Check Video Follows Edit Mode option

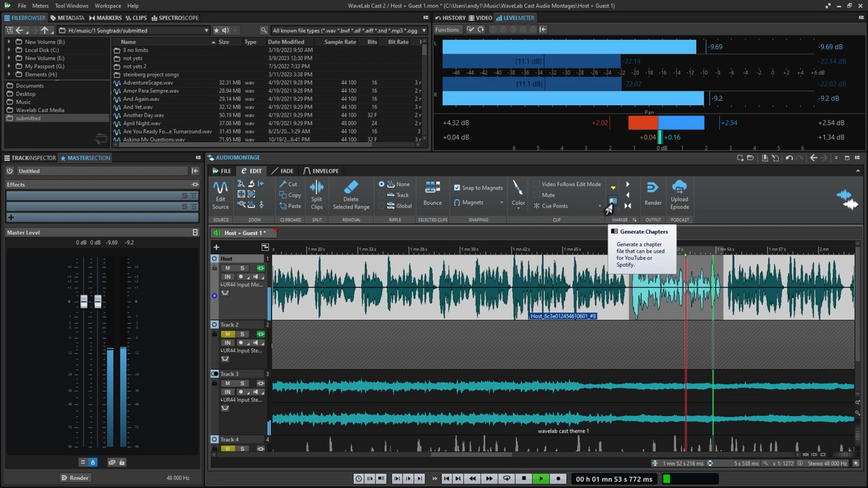pos(537,185)
